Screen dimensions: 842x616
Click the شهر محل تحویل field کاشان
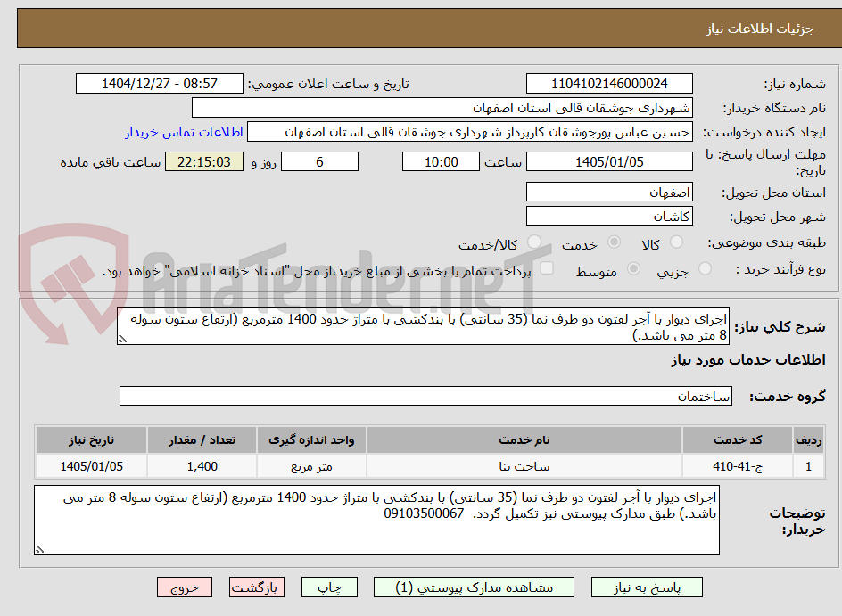(x=609, y=217)
